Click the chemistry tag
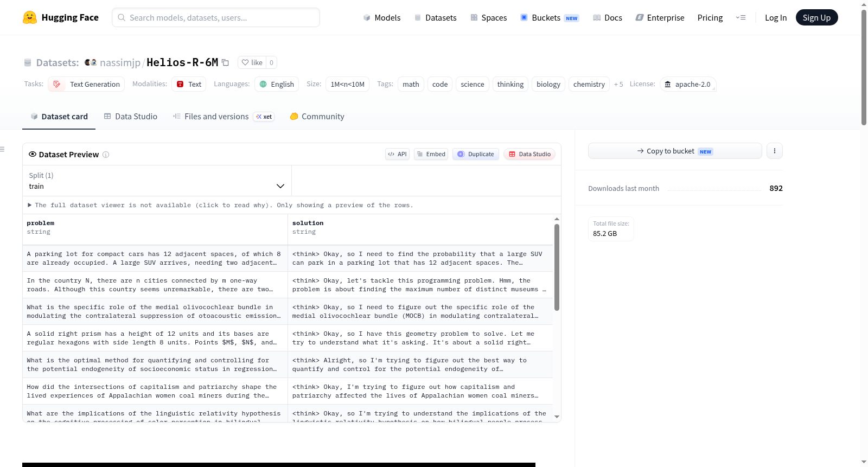868x467 pixels. [589, 84]
